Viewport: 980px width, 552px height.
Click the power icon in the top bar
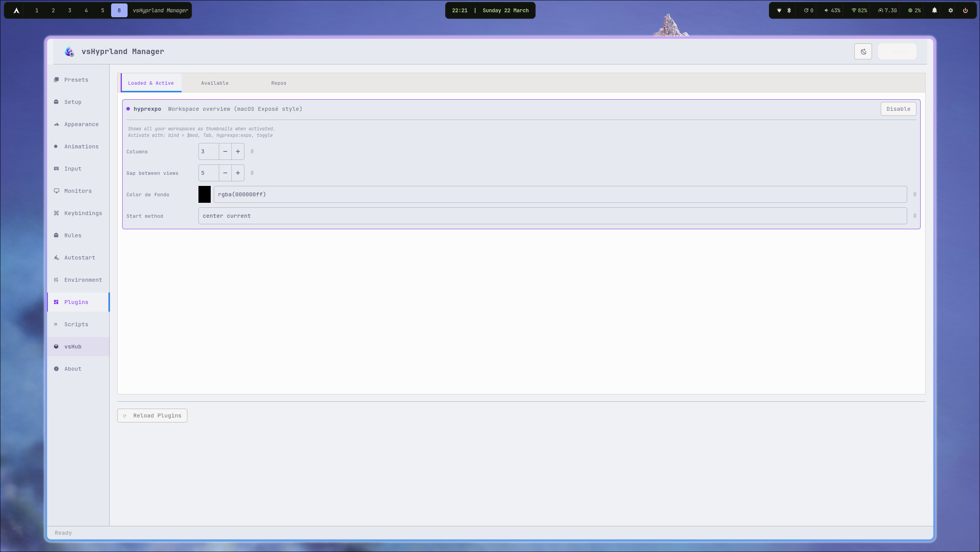965,10
